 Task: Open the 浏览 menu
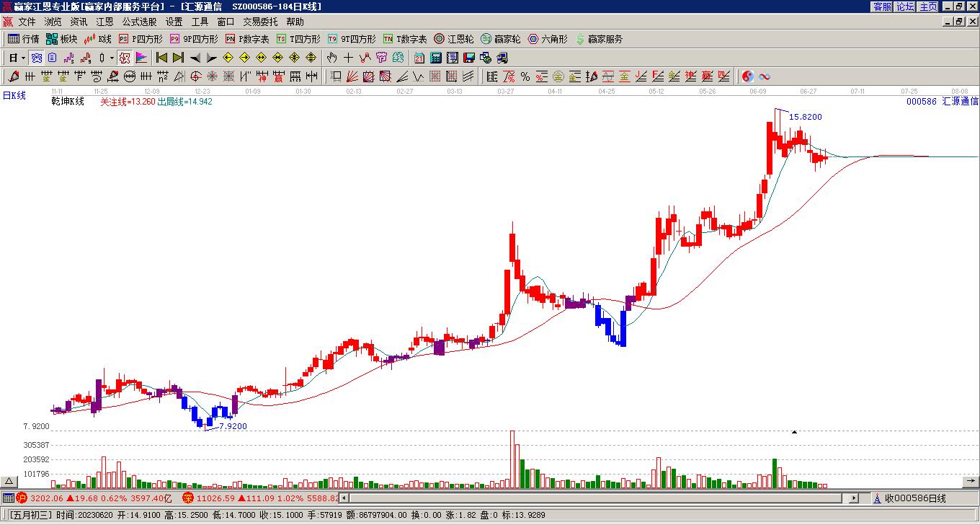point(53,22)
